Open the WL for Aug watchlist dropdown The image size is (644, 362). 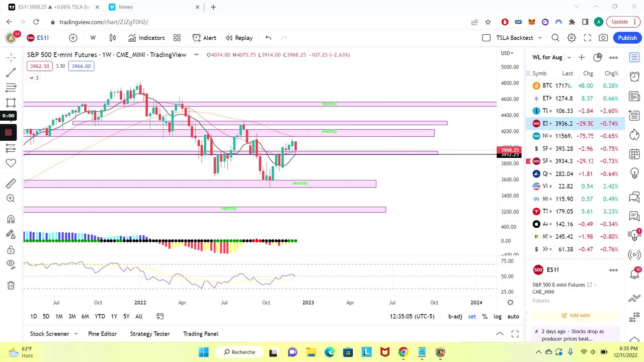pos(552,57)
